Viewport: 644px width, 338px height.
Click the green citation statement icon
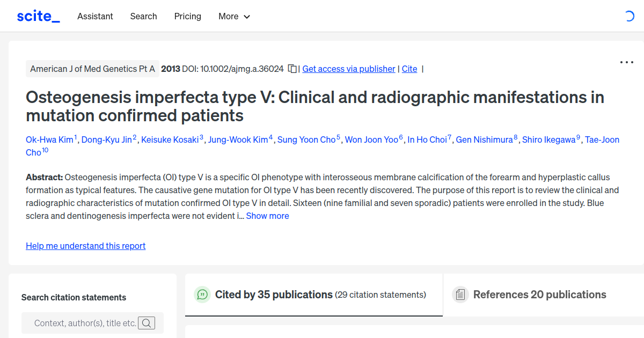click(x=202, y=295)
